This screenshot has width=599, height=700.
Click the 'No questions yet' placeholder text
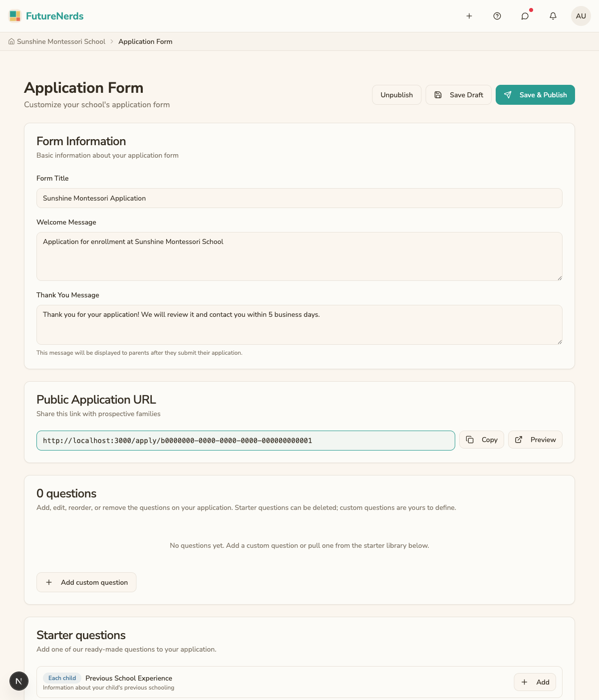[x=299, y=545]
